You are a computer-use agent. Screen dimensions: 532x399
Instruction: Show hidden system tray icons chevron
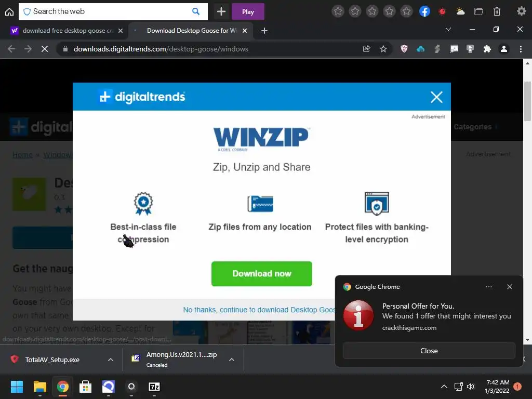444,387
